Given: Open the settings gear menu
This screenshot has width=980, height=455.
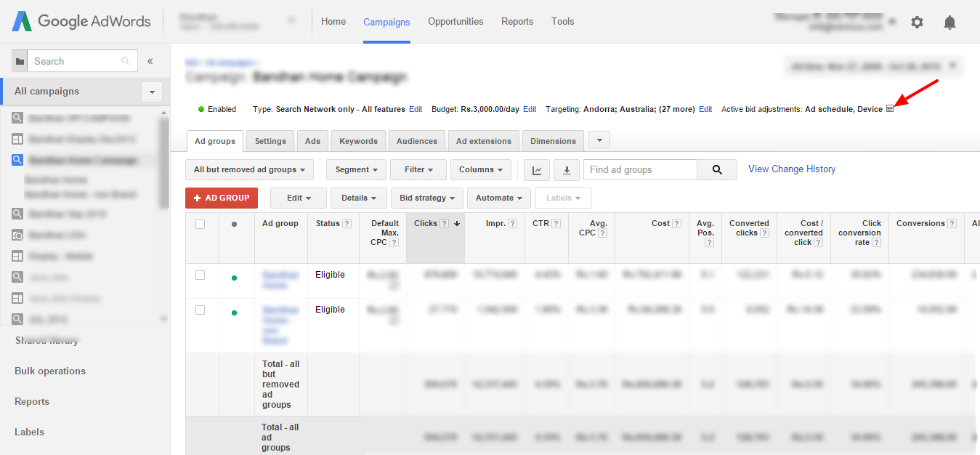Looking at the screenshot, I should point(917,23).
